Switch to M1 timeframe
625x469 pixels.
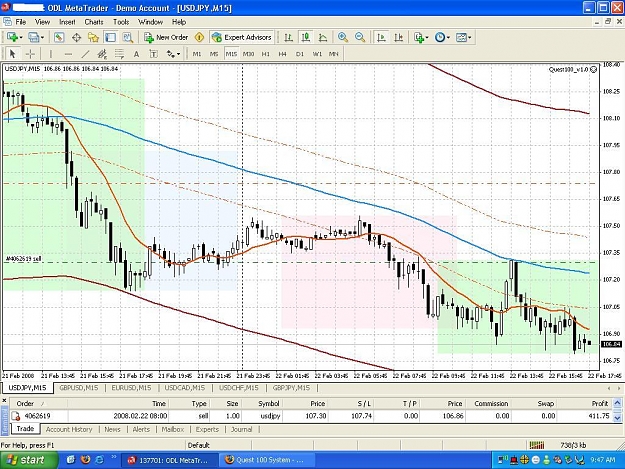click(x=197, y=54)
